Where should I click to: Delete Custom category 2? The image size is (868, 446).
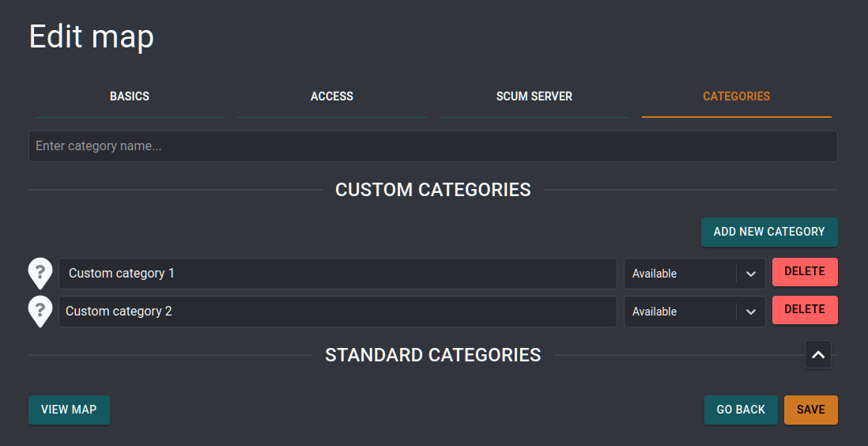click(x=804, y=310)
